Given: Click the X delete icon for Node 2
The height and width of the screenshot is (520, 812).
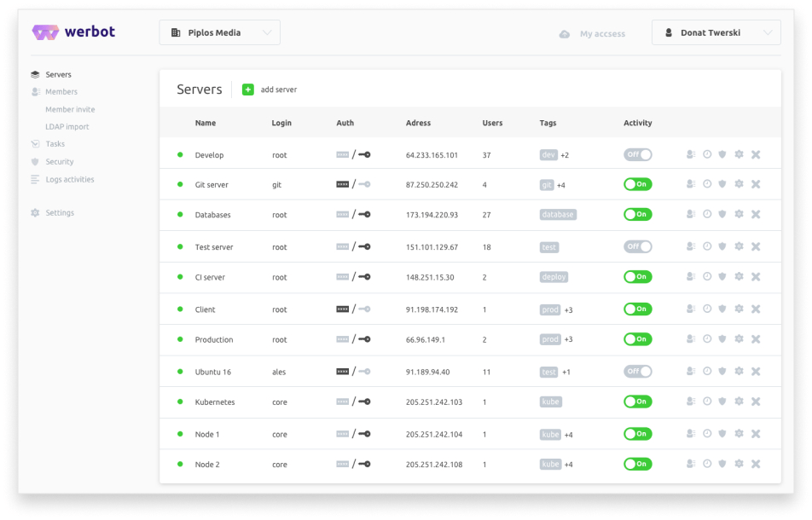Looking at the screenshot, I should 756,464.
